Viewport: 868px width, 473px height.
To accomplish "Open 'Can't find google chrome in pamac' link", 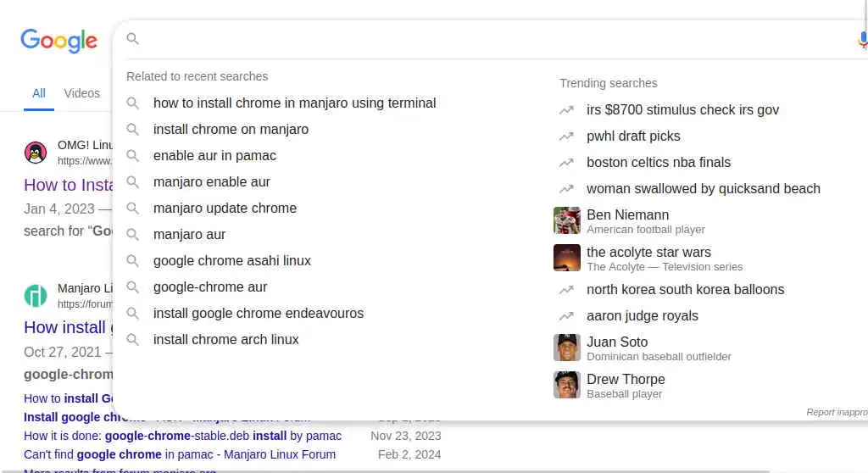I will 180,454.
